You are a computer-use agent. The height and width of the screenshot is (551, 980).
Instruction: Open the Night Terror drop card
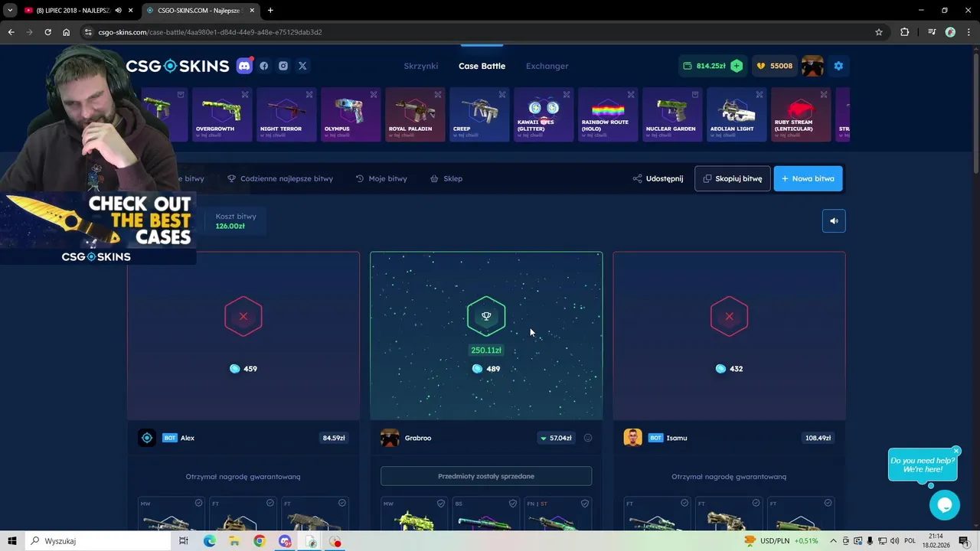coord(286,115)
